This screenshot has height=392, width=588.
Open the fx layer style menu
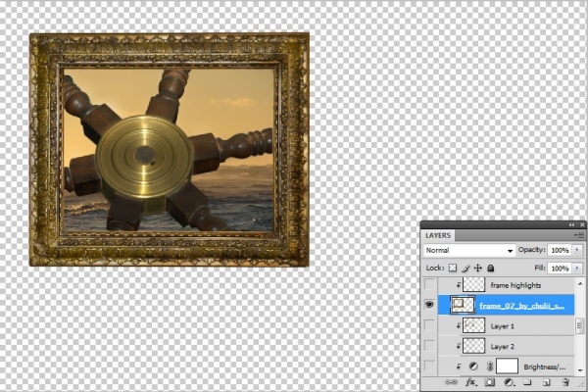470,382
